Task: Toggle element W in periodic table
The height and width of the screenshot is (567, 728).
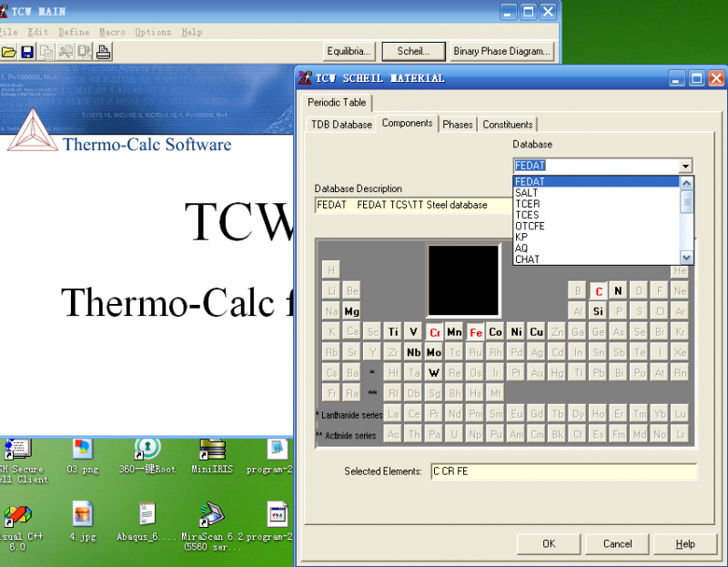Action: pos(434,372)
